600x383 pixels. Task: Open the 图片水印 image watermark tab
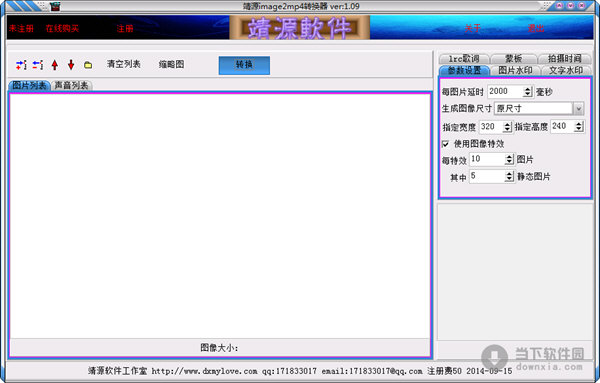click(515, 70)
